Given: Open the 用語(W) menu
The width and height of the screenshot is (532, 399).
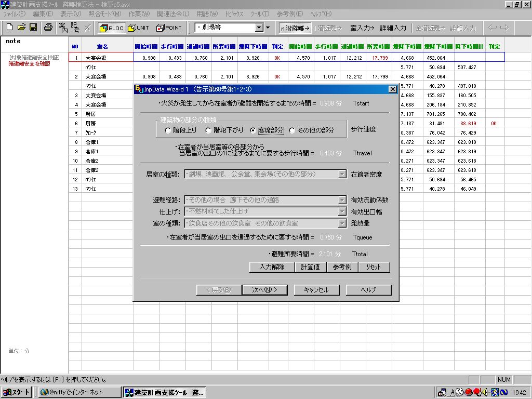Looking at the screenshot, I should 207,14.
